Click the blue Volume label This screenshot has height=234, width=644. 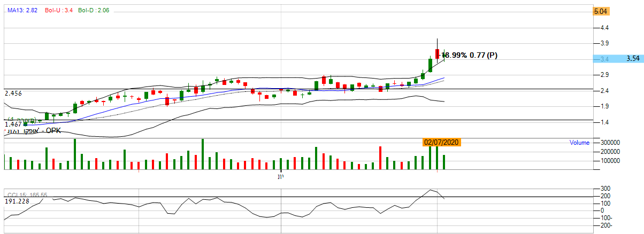click(x=579, y=143)
